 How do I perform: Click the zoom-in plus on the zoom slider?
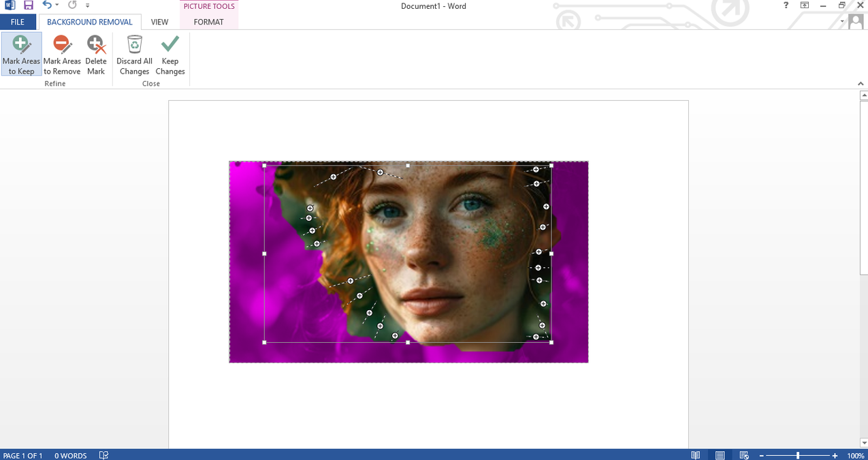(835, 455)
